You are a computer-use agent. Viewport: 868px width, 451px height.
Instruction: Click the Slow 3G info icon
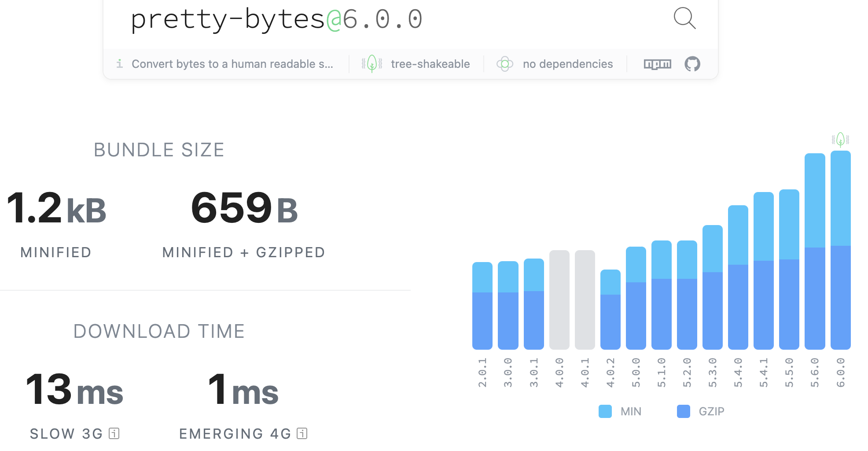[114, 434]
